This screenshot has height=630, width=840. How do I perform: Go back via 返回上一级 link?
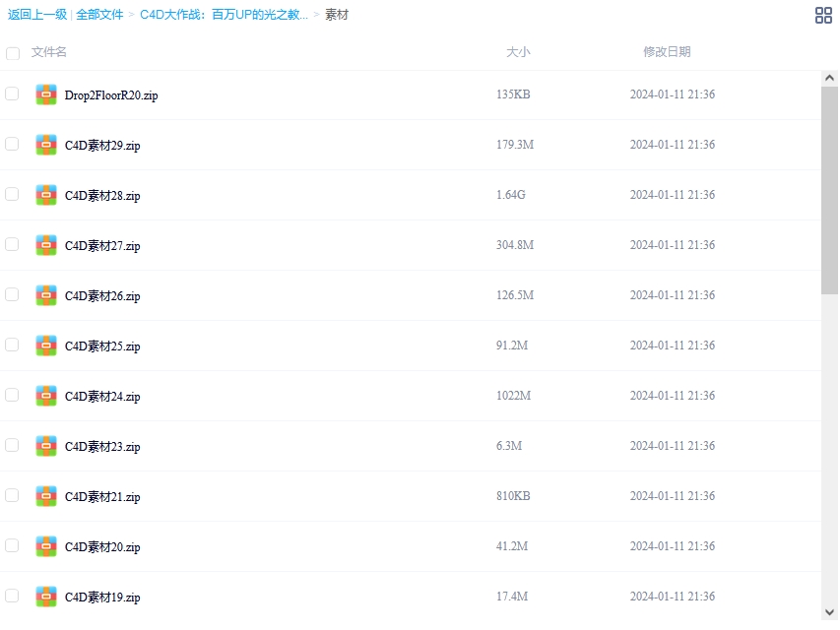tap(37, 15)
